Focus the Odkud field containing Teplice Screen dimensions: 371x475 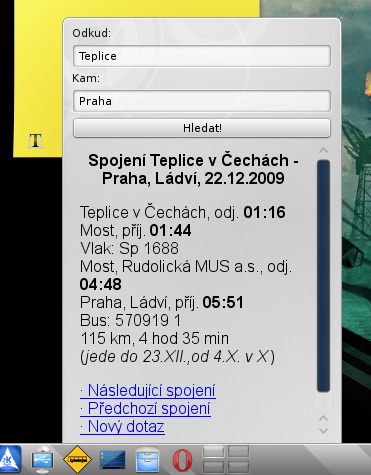[x=202, y=56]
